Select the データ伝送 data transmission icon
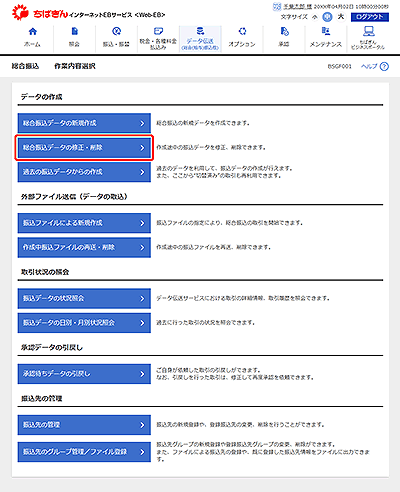This screenshot has height=492, width=400. (x=200, y=31)
